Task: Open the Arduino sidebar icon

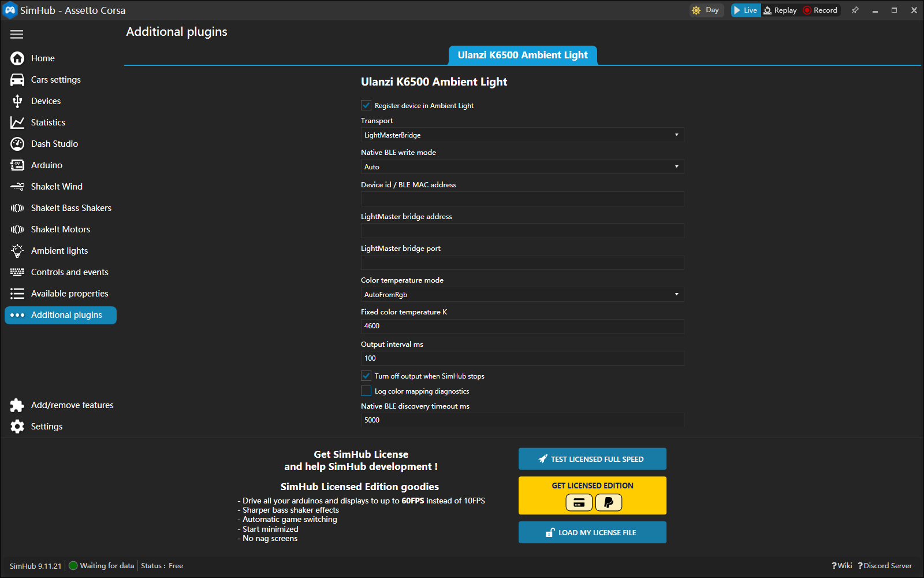Action: pos(17,165)
